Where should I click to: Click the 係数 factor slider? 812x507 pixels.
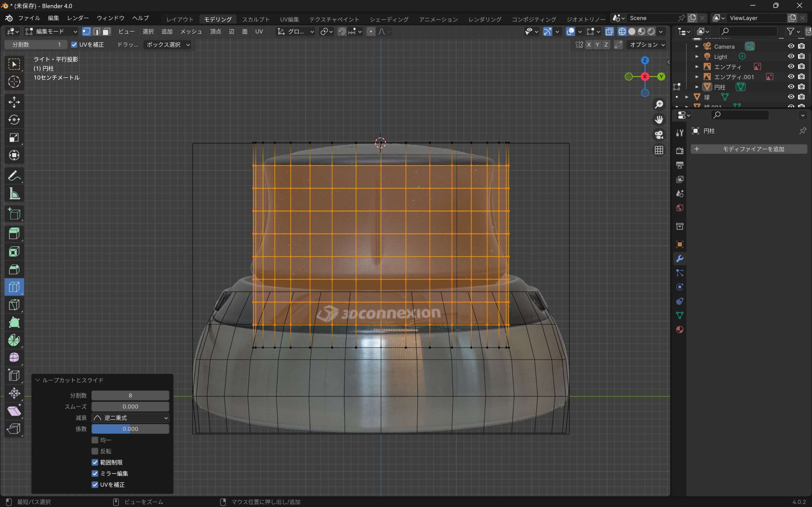coord(130,429)
